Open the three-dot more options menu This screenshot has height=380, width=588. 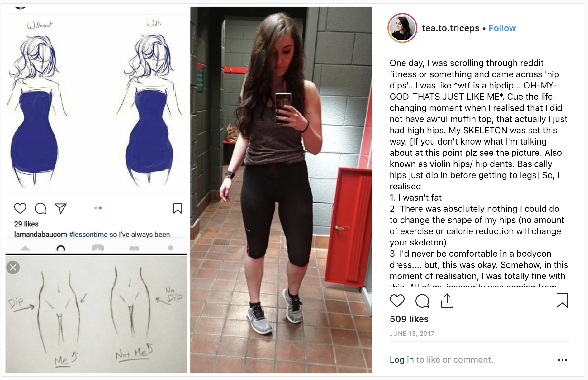(562, 360)
